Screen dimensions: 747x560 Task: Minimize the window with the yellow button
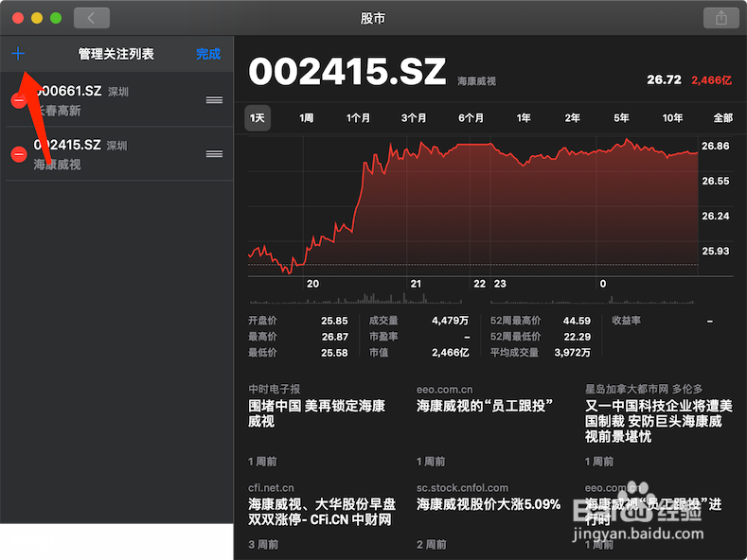[37, 18]
